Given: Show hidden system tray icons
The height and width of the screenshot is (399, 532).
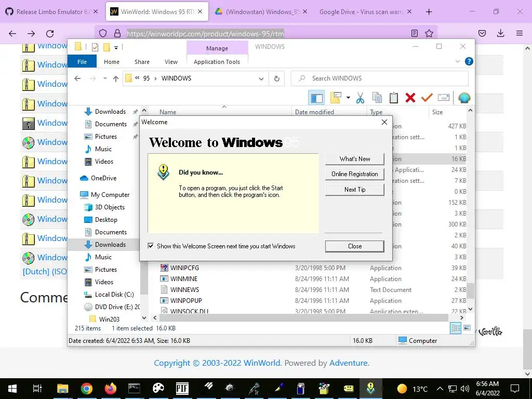Looking at the screenshot, I should click(x=440, y=389).
